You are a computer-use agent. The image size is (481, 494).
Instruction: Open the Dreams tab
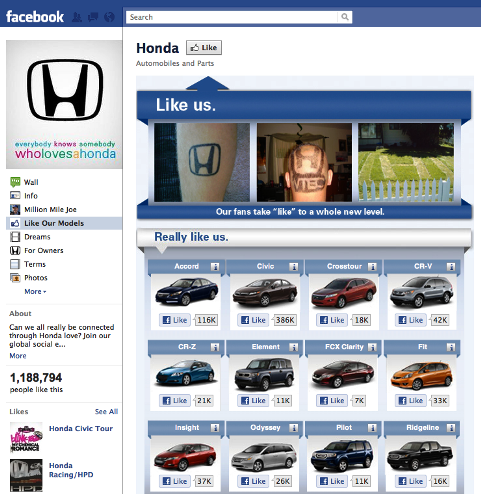point(64,237)
